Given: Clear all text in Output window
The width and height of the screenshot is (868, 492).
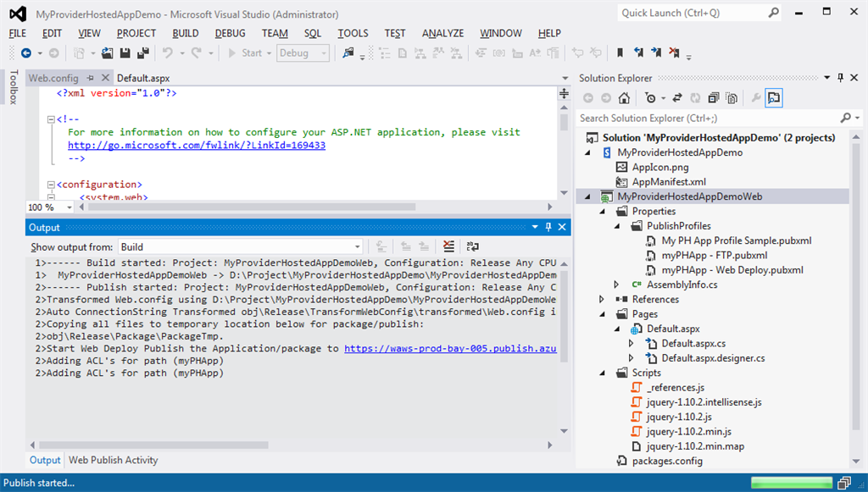Looking at the screenshot, I should [448, 247].
